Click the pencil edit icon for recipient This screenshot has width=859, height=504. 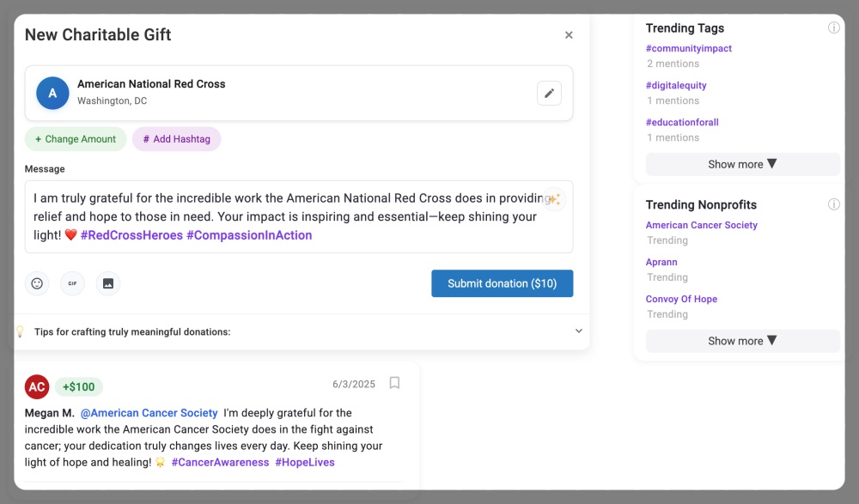[x=549, y=94]
